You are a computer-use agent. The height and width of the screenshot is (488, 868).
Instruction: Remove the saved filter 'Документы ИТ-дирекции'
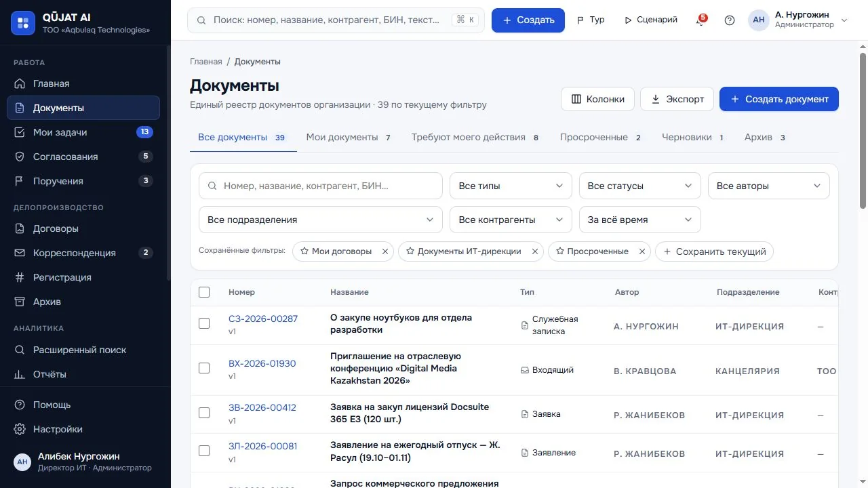point(535,251)
